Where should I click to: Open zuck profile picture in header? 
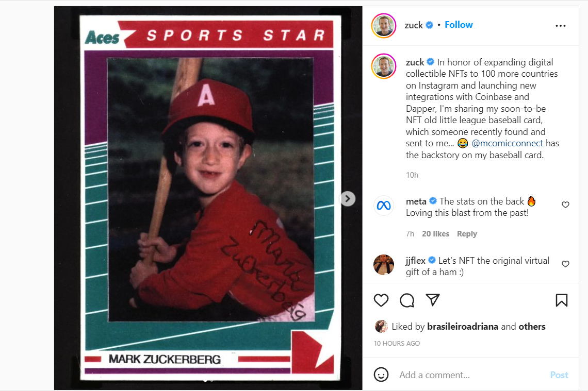384,25
